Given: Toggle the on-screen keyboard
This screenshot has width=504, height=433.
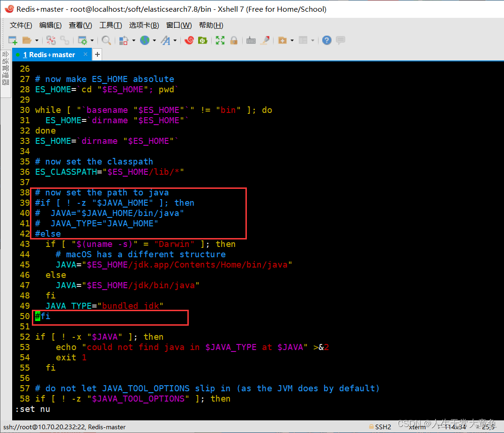Looking at the screenshot, I should click(x=251, y=40).
